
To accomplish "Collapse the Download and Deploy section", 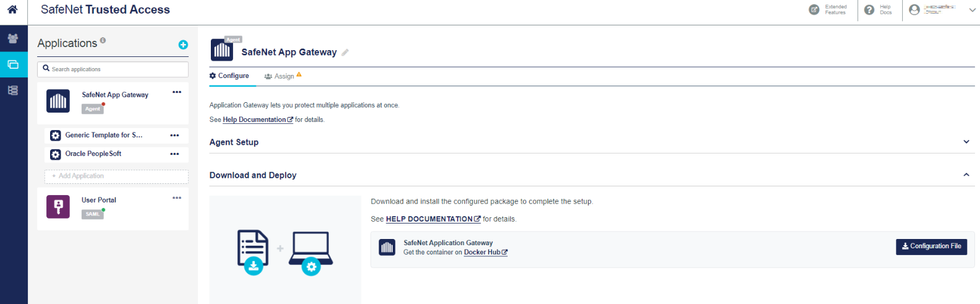I will tap(966, 175).
